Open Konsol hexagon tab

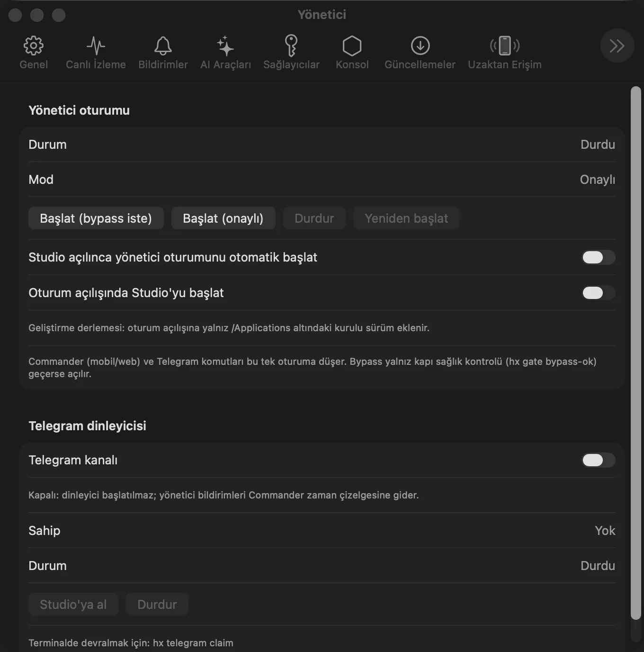[352, 53]
